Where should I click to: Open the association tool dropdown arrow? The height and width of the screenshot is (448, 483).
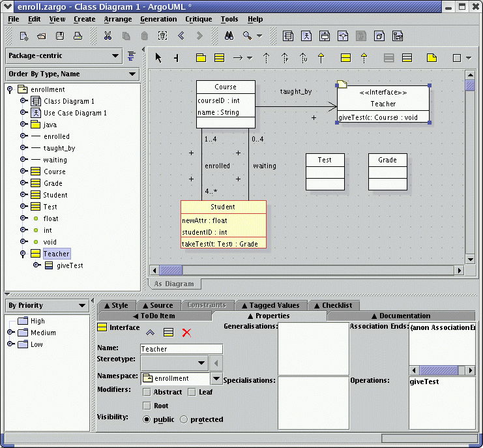tap(250, 58)
